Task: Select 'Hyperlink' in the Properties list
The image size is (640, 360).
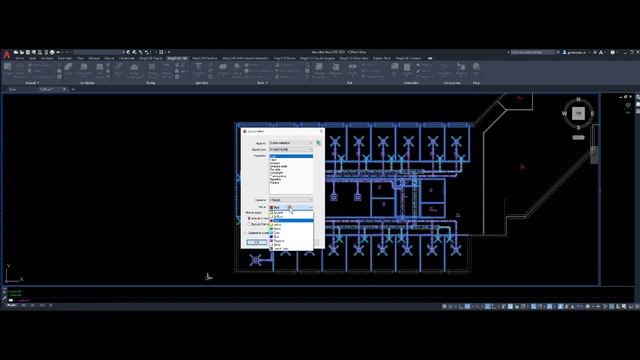Action: [291, 180]
